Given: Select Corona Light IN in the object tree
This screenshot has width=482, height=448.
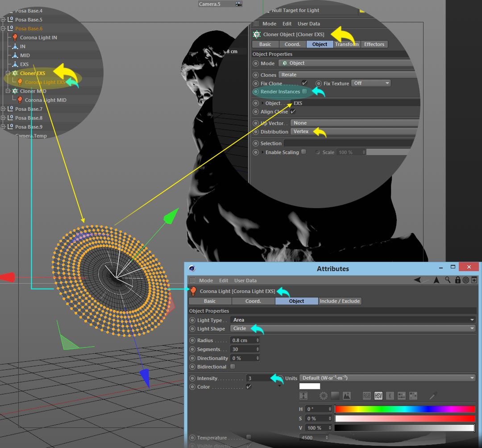Looking at the screenshot, I should [38, 38].
